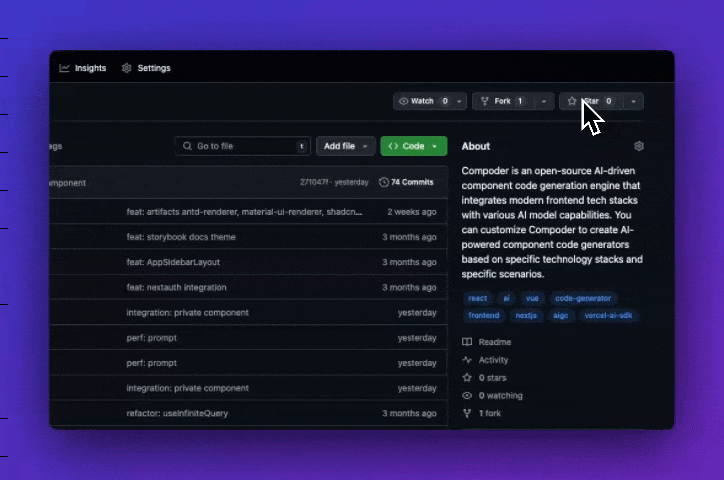Expand the Star lists dropdown arrow
Image resolution: width=724 pixels, height=480 pixels.
[x=634, y=102]
